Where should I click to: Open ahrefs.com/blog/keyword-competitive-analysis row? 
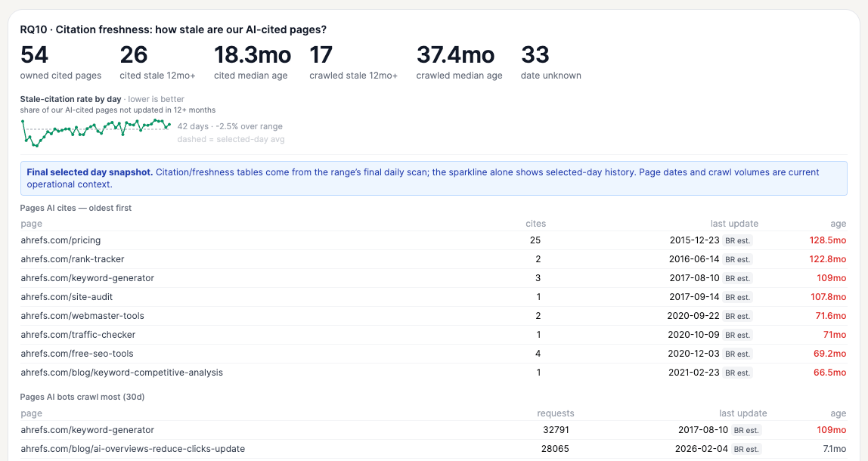tap(433, 373)
